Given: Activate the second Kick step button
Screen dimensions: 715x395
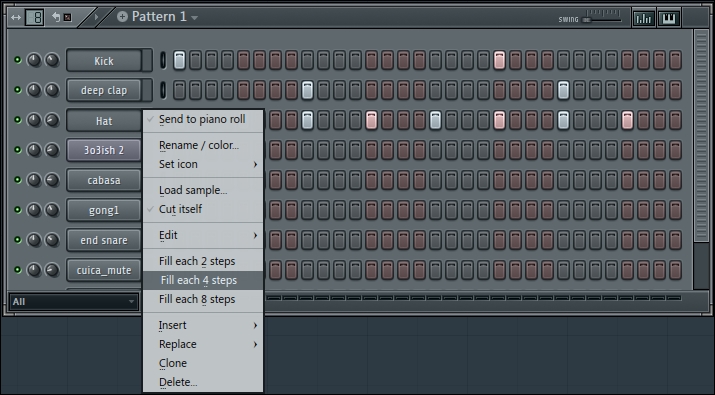Looking at the screenshot, I should 195,60.
